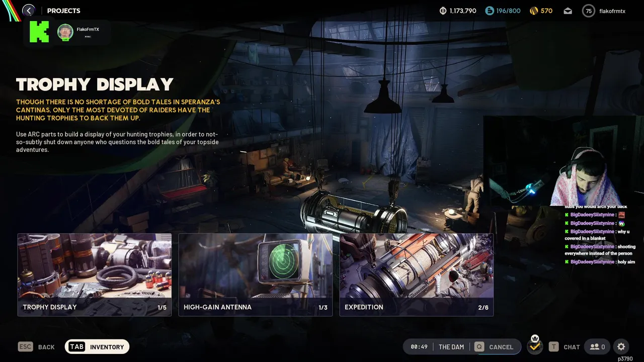This screenshot has height=362, width=644.
Task: Click the FlakoFrmTX streamer avatar
Action: pos(65,32)
